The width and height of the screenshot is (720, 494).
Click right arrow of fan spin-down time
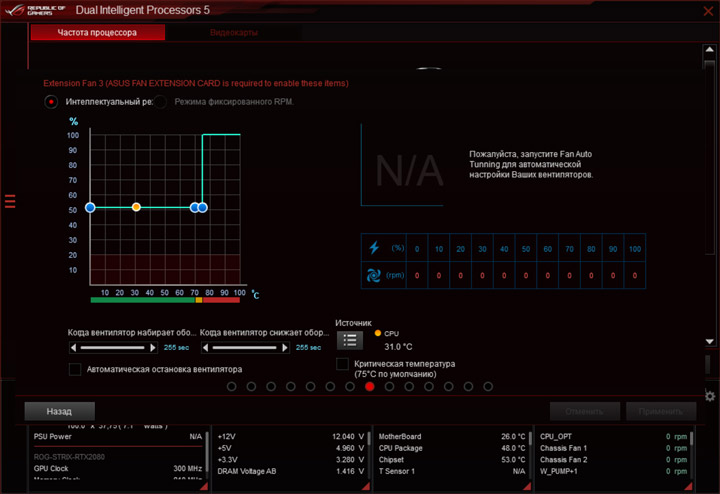[x=285, y=348]
